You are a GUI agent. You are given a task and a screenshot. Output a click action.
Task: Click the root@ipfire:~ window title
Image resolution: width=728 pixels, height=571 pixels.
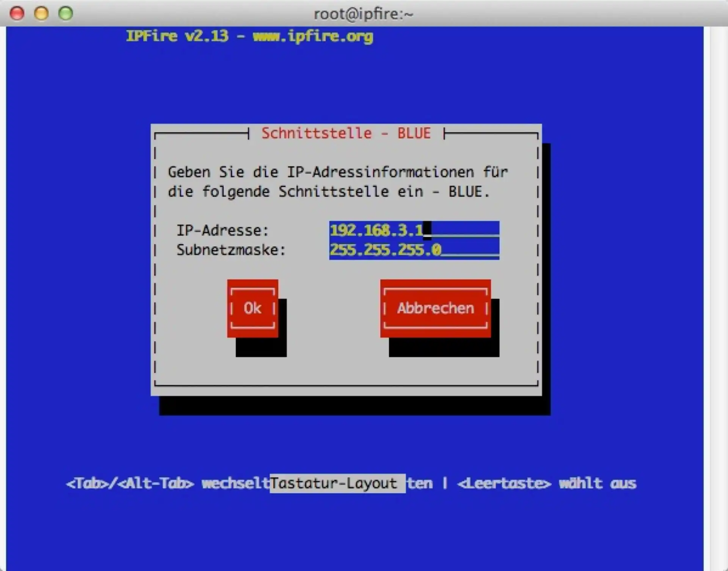point(363,14)
